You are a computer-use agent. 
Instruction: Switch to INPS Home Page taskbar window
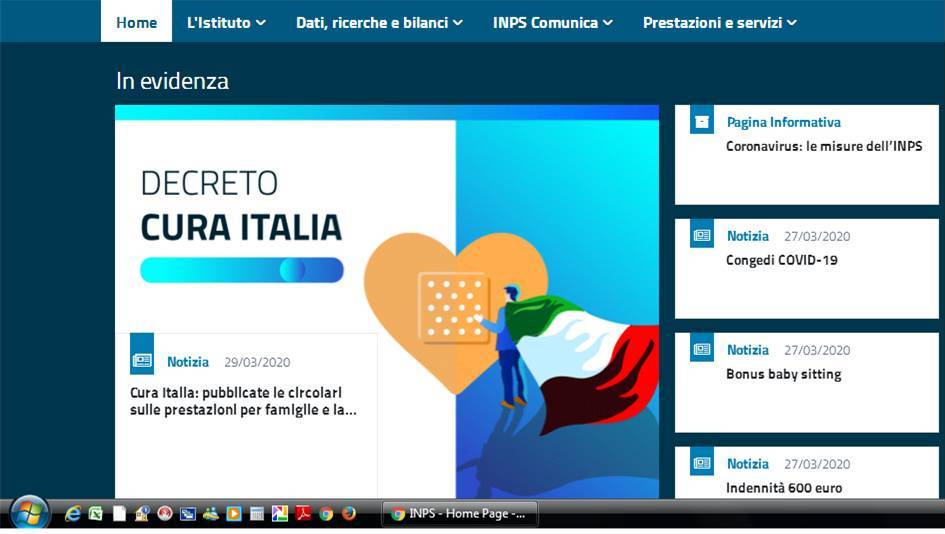[460, 514]
